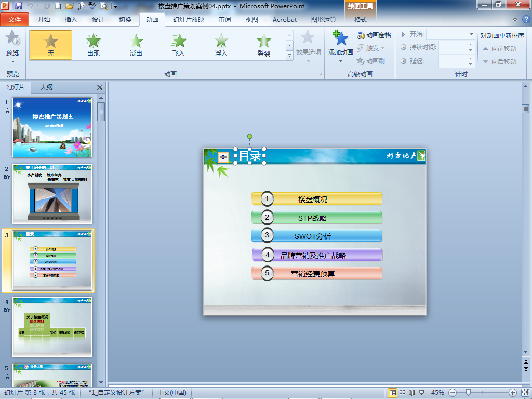Switch to the Design (设计) tab
Screen dimensions: 532x399
[x=98, y=19]
